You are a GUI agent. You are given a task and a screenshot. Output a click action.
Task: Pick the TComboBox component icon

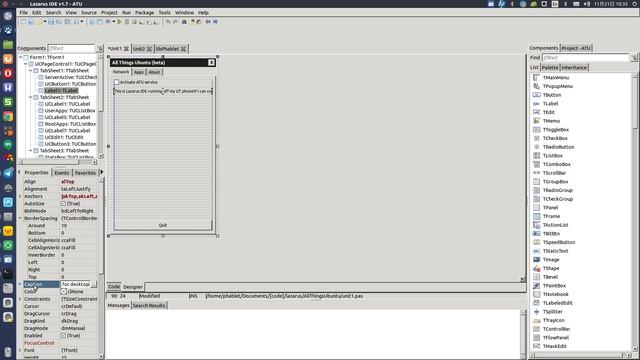pos(536,164)
